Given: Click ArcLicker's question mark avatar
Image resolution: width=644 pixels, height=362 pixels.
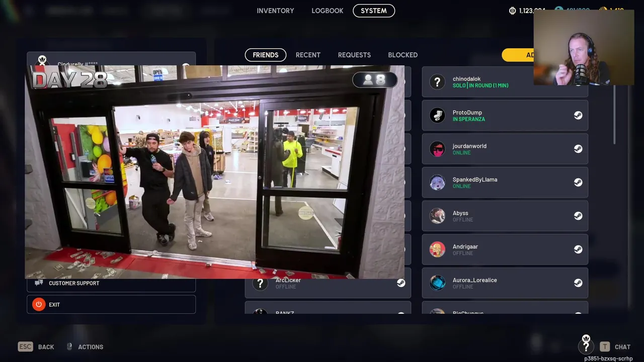Looking at the screenshot, I should coord(260,284).
